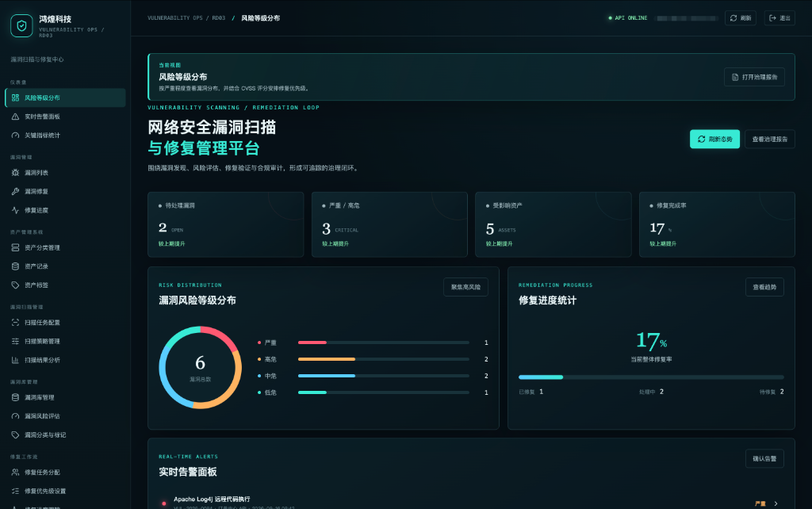This screenshot has height=509, width=812.
Task: Click the server icon beside 资产分类管理
Action: tap(16, 247)
